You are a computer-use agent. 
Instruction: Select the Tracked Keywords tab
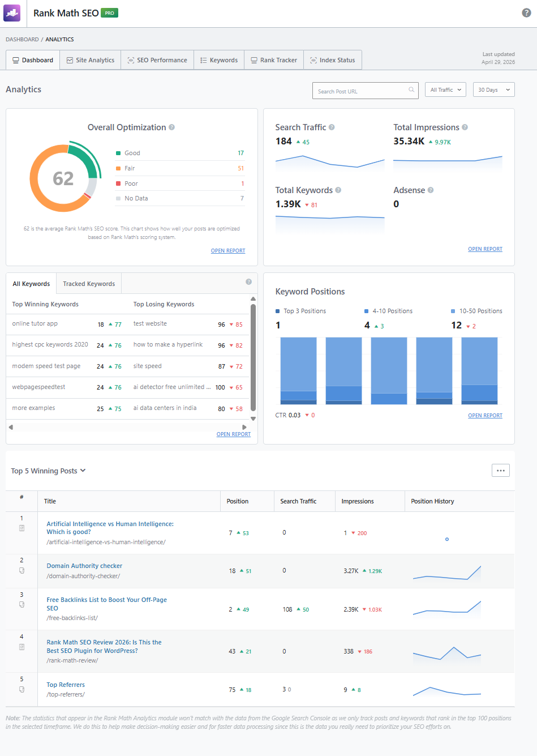(x=89, y=284)
